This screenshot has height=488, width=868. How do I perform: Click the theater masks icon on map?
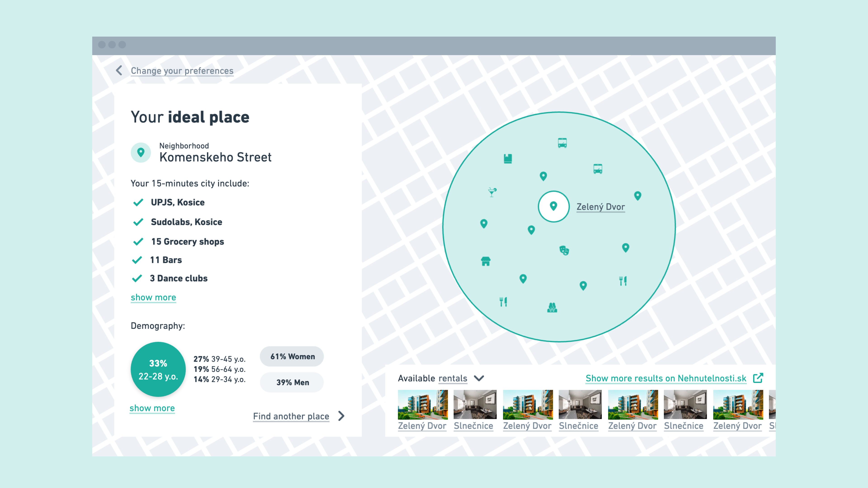click(564, 250)
